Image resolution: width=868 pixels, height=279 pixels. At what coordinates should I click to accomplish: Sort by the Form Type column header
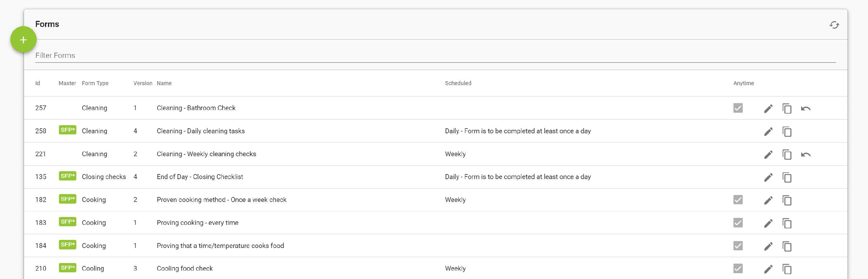pos(95,83)
